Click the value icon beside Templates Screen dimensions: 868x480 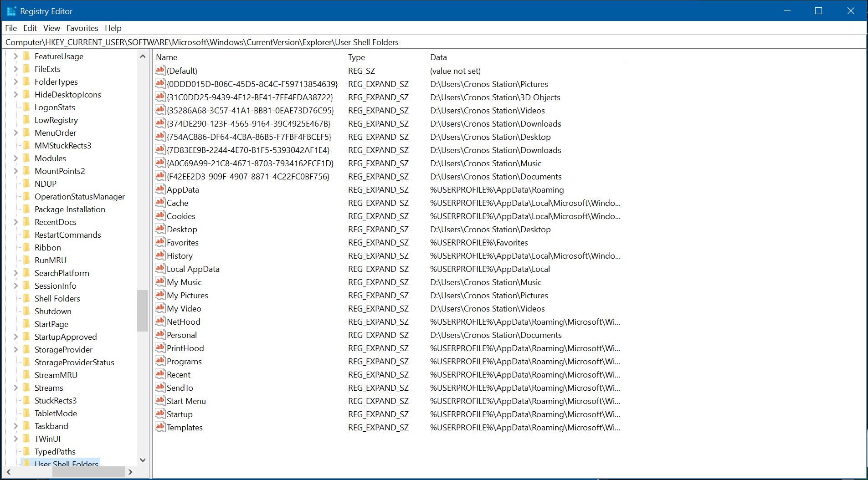coord(160,427)
